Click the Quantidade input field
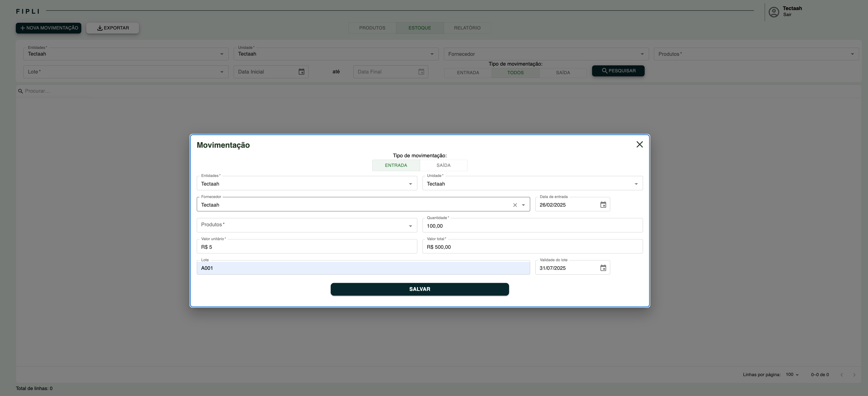This screenshot has width=868, height=396. pos(532,226)
